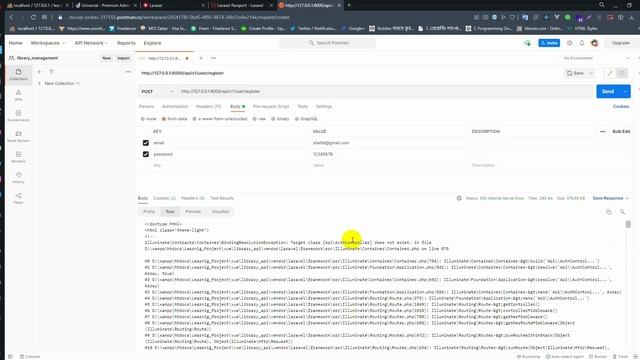Switch to the response Cookies tab
This screenshot has width=640, height=360.
click(x=164, y=198)
